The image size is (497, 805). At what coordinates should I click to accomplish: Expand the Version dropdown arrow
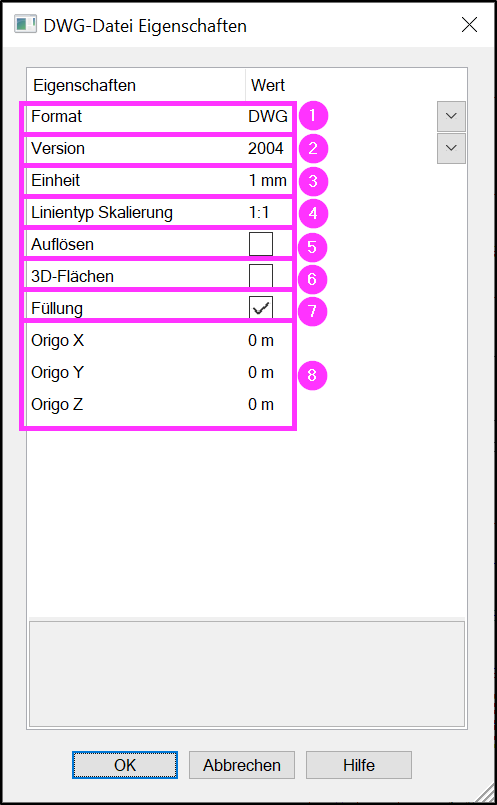[x=451, y=148]
